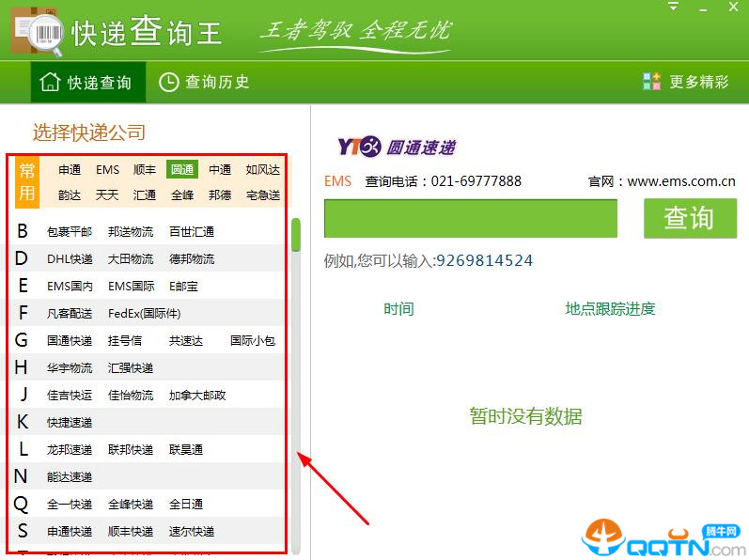Screen dimensions: 749x560
Task: Select the 常用 category label
Action: tap(27, 182)
